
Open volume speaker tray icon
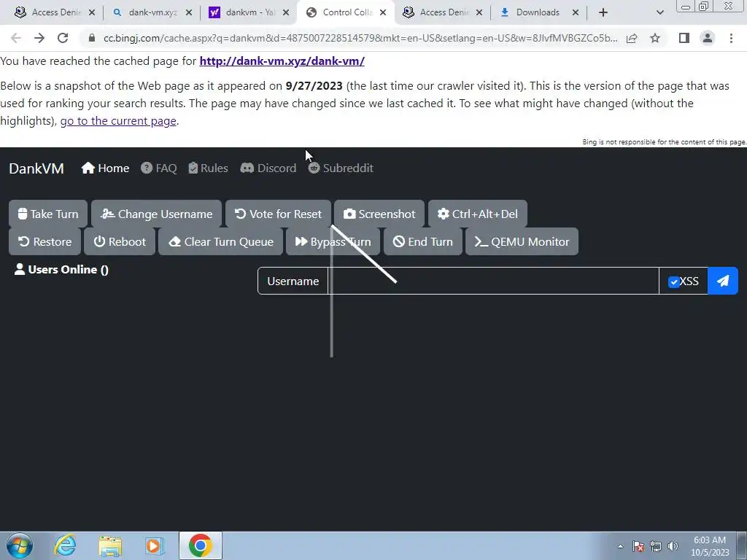coord(673,546)
